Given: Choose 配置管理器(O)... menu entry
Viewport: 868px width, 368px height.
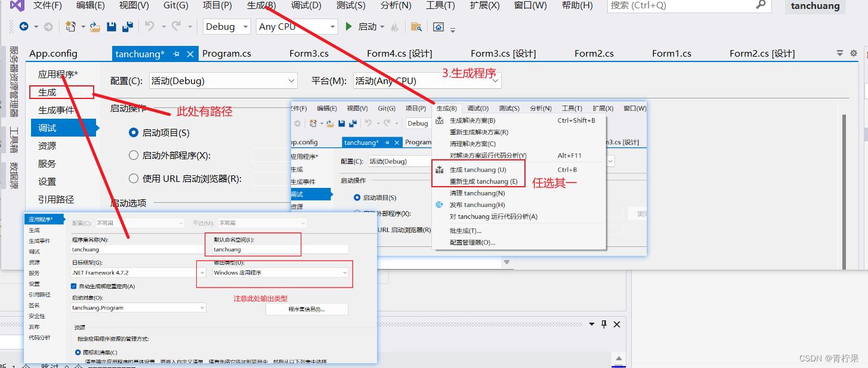Looking at the screenshot, I should tap(472, 242).
